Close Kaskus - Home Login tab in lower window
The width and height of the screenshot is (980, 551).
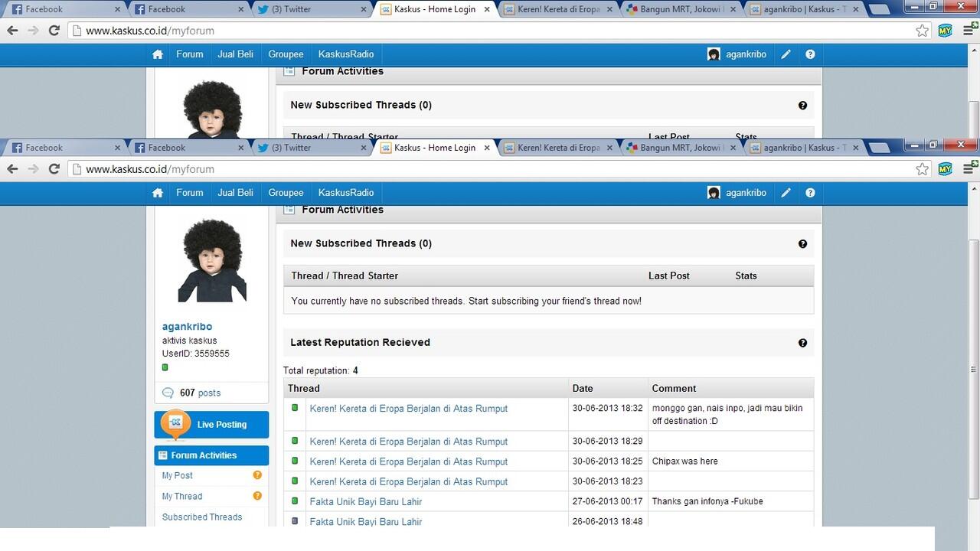coord(487,148)
